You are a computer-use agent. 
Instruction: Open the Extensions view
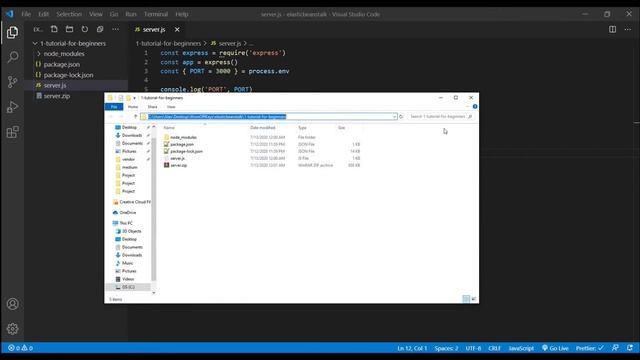coord(13,132)
